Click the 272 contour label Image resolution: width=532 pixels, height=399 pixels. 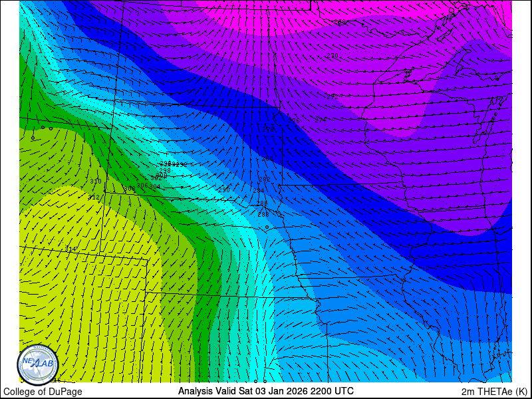pyautogui.click(x=332, y=97)
